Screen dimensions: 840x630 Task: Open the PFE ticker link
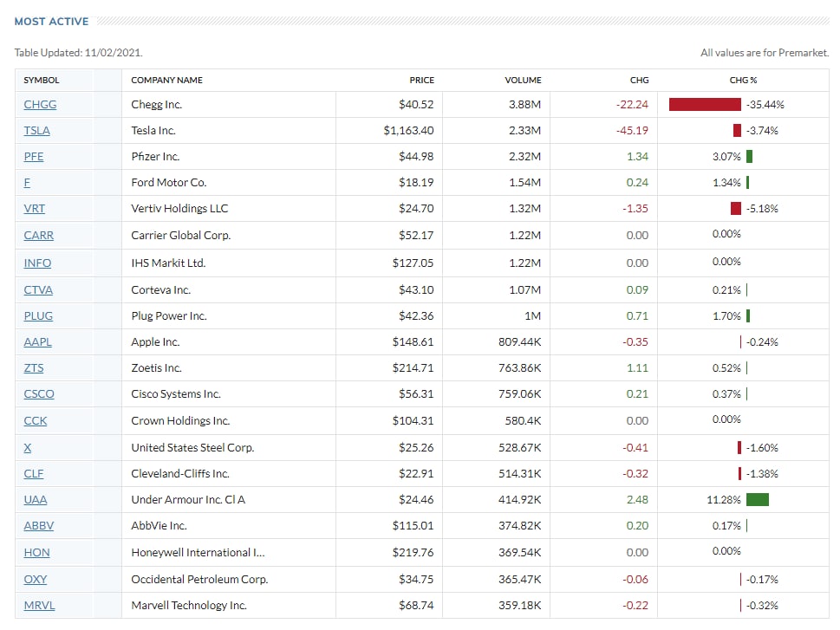(x=34, y=157)
